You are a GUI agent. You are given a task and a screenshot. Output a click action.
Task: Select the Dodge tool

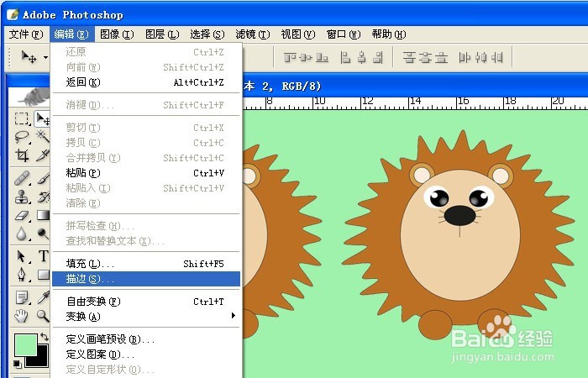click(43, 234)
